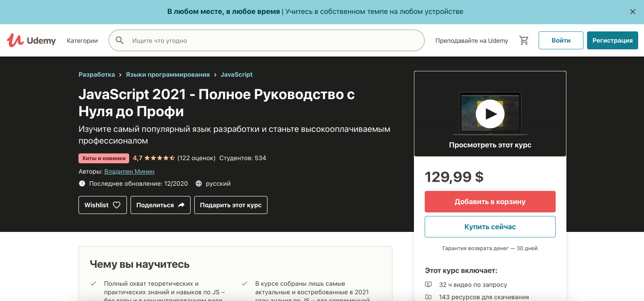Go to JavaScript breadcrumb

point(236,74)
